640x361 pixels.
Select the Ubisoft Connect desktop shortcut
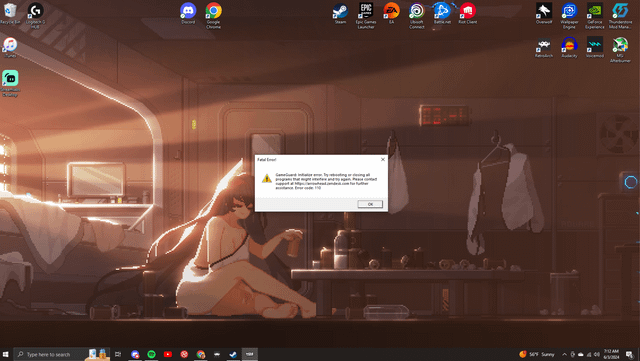(417, 16)
